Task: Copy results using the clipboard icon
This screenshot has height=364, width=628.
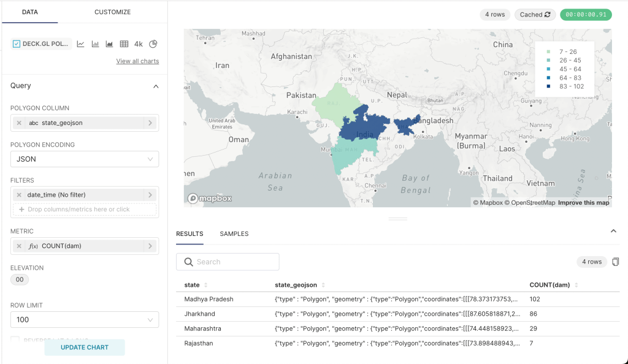Action: [616, 262]
